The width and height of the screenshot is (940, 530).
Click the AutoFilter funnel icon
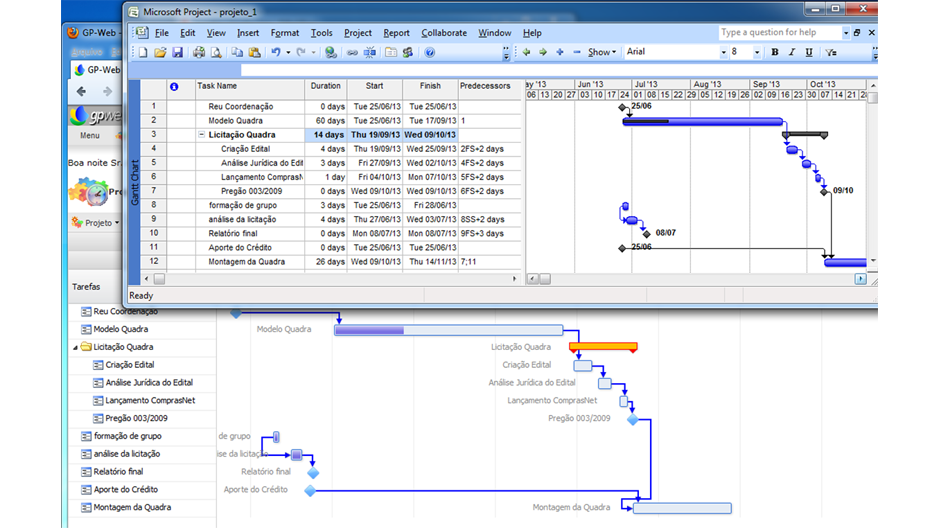coord(831,53)
